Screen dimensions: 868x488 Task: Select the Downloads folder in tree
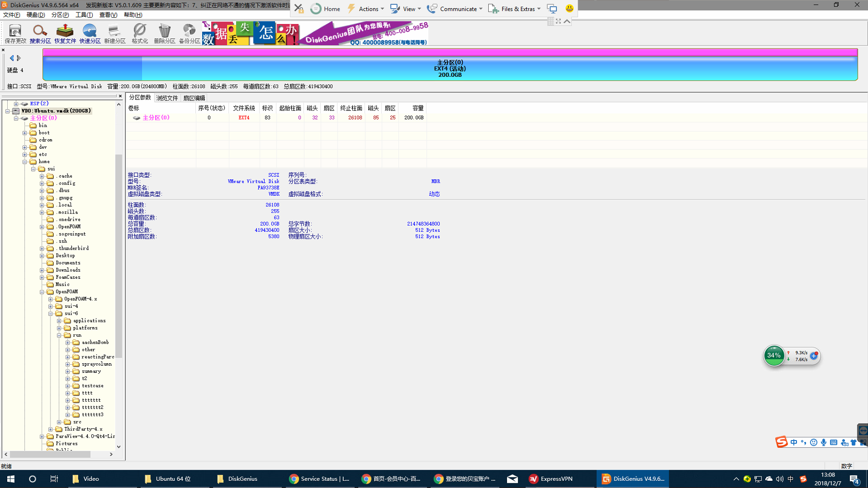[68, 270]
